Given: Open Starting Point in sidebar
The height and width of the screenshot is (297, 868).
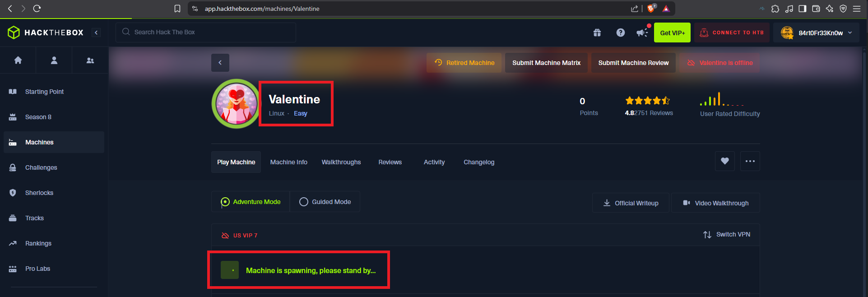Looking at the screenshot, I should [54, 92].
